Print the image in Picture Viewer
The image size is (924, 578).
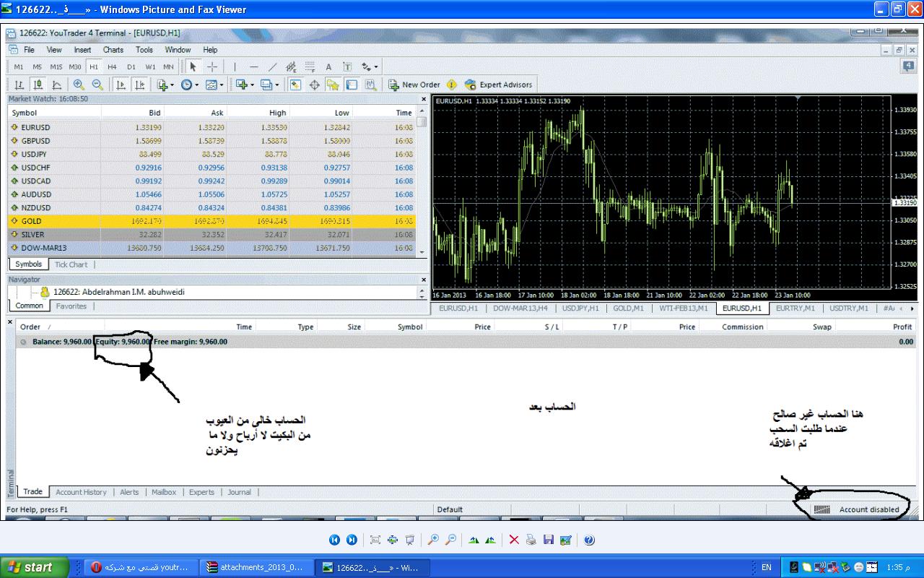[x=531, y=540]
